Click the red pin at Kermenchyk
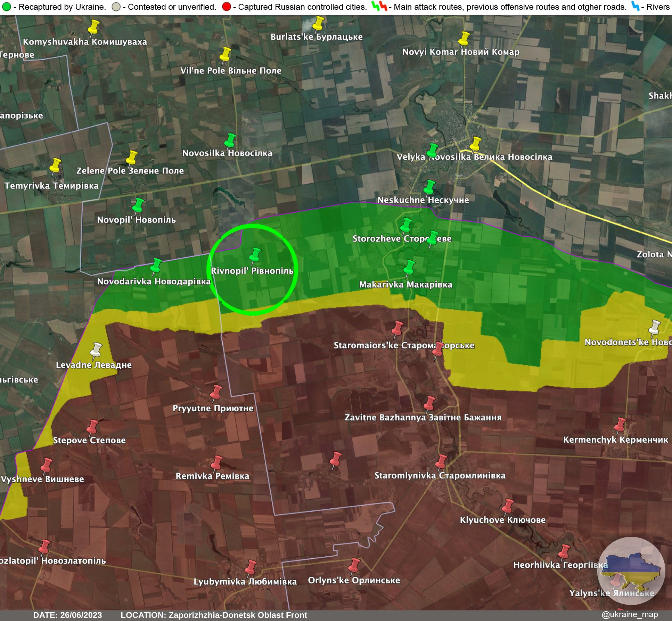Viewport: 672px width, 621px height. (620, 425)
